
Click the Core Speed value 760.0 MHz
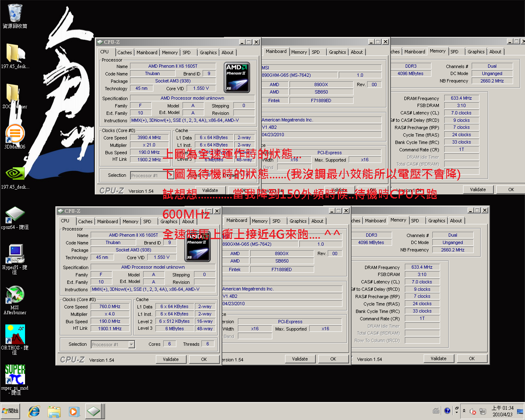[x=110, y=307]
